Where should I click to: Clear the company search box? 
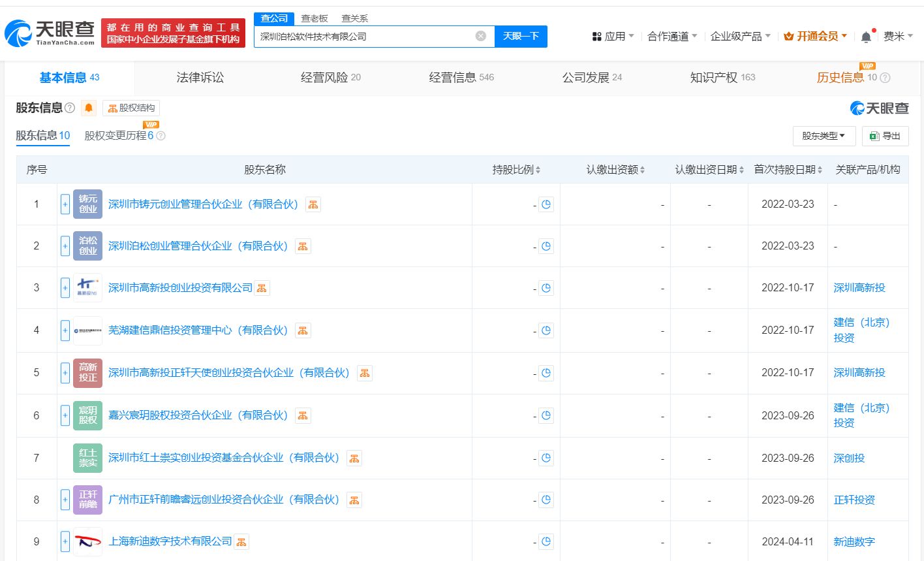pos(481,36)
